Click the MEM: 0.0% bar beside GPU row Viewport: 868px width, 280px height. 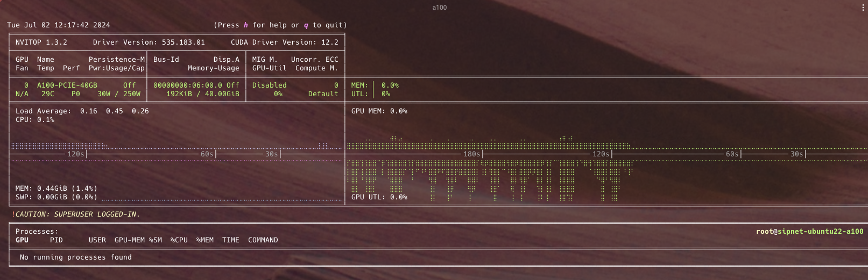[375, 85]
